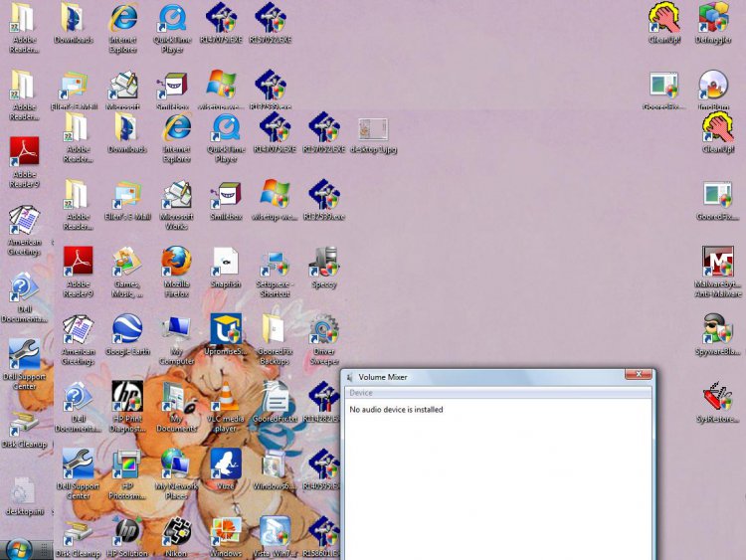Launch VLC media player shortcut
Screen dimensions: 746x560
coord(226,407)
